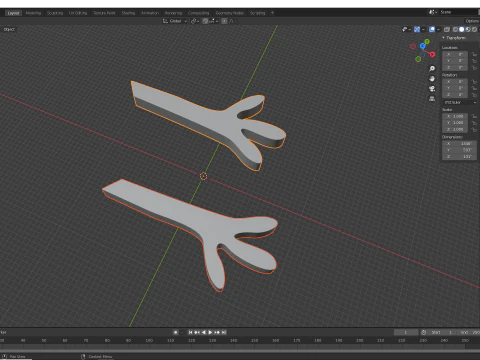Play the animation in reverse

point(204,332)
